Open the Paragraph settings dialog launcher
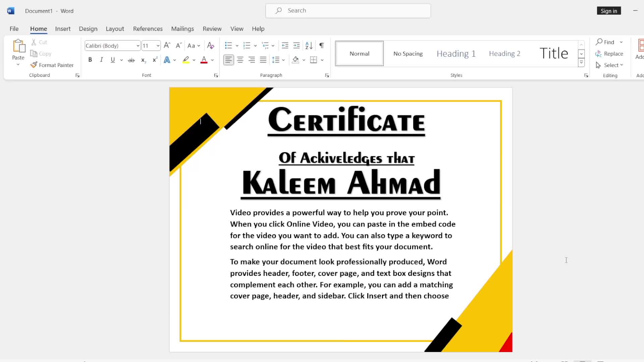Screen dimensions: 644x362 click(x=327, y=76)
